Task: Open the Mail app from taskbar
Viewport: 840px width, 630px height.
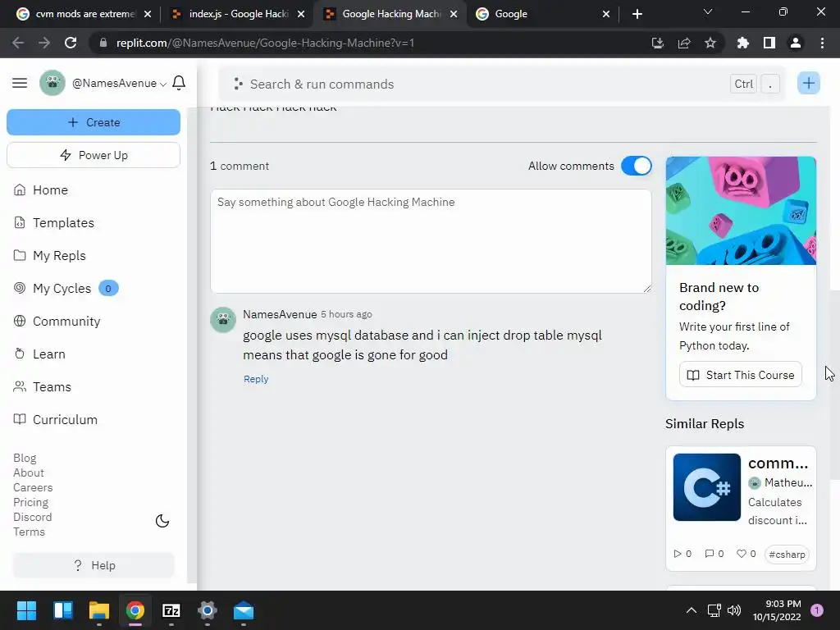Action: [243, 610]
